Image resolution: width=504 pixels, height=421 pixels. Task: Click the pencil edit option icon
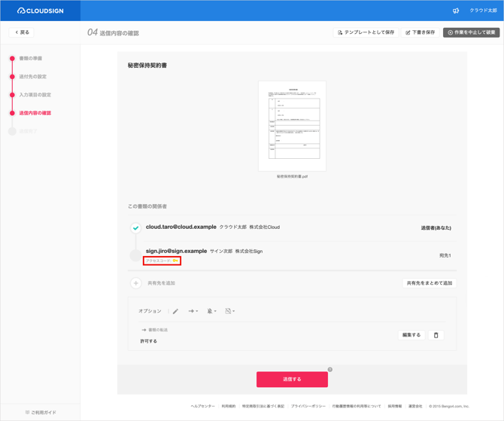coord(175,311)
